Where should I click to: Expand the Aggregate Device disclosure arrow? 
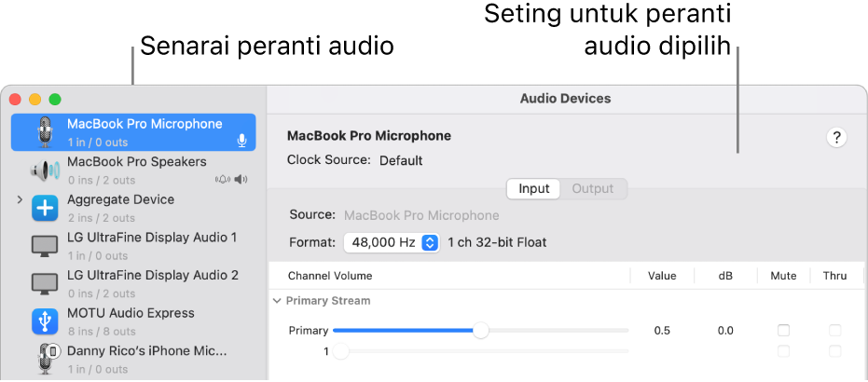coord(20,200)
